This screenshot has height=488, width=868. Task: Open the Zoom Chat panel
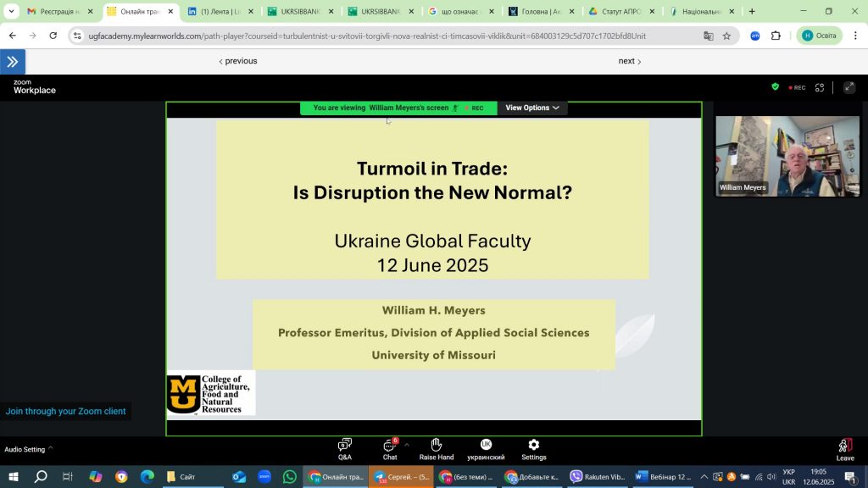[x=390, y=449]
